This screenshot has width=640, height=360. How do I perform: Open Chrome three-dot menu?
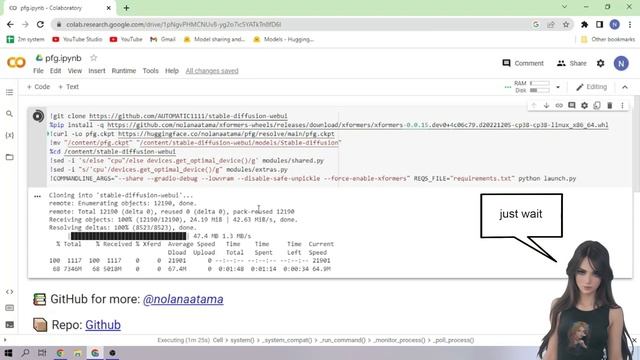(630, 24)
